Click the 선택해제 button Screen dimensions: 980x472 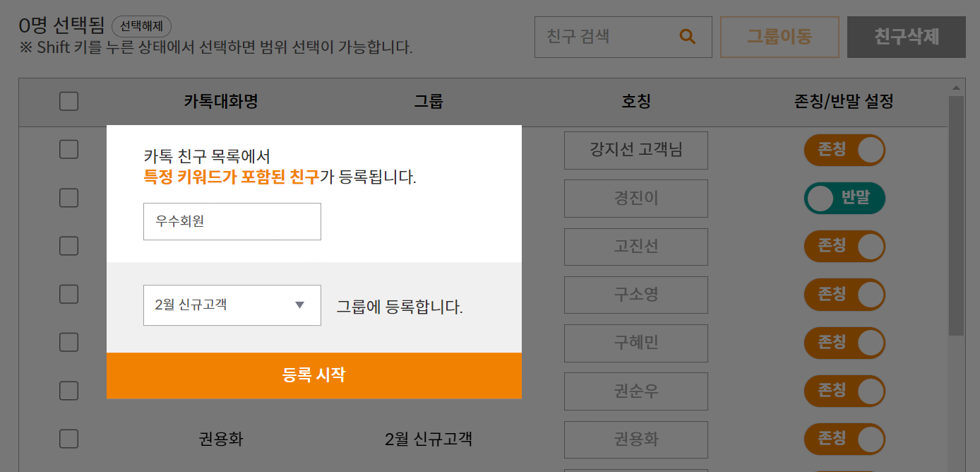click(x=141, y=27)
